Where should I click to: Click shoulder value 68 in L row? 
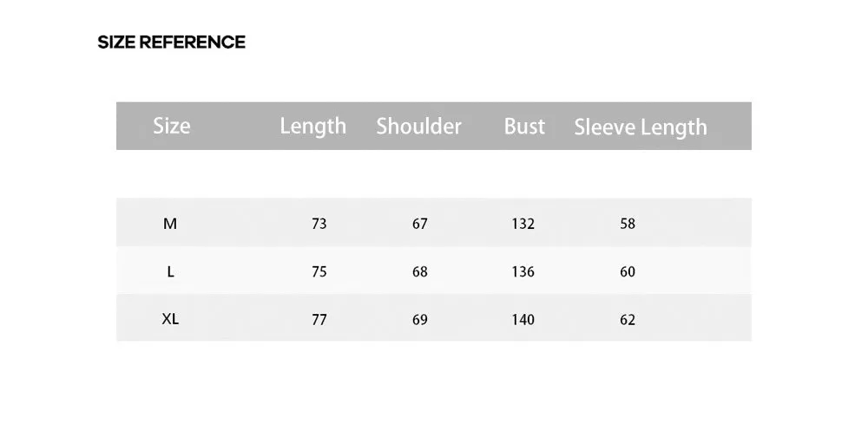point(420,271)
